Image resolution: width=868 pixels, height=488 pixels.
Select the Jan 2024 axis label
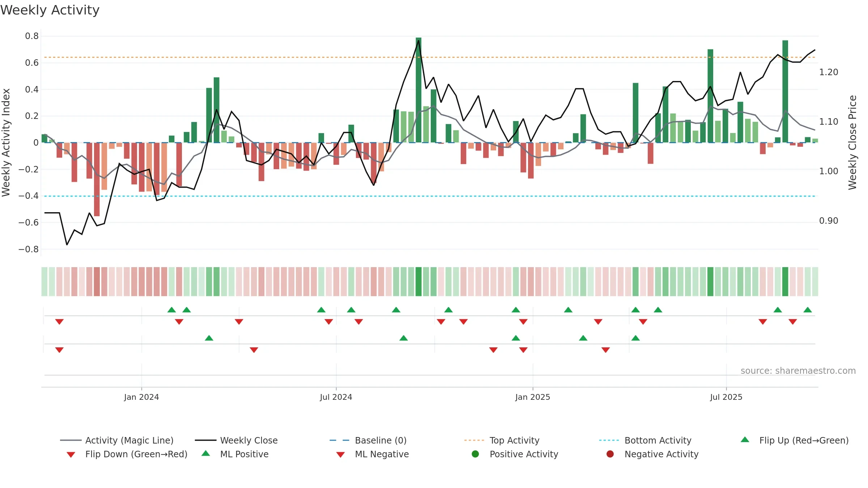coord(141,397)
